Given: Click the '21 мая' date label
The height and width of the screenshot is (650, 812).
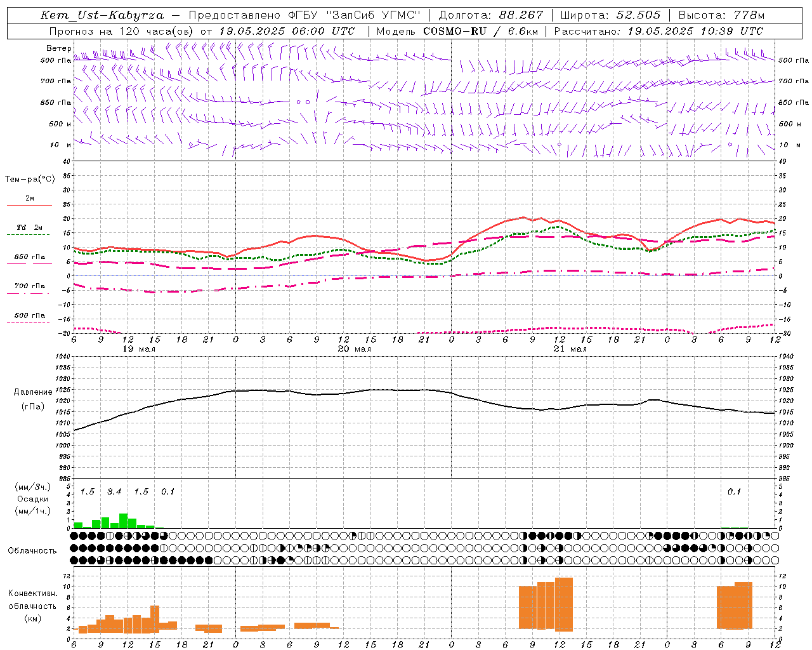Looking at the screenshot, I should [570, 349].
